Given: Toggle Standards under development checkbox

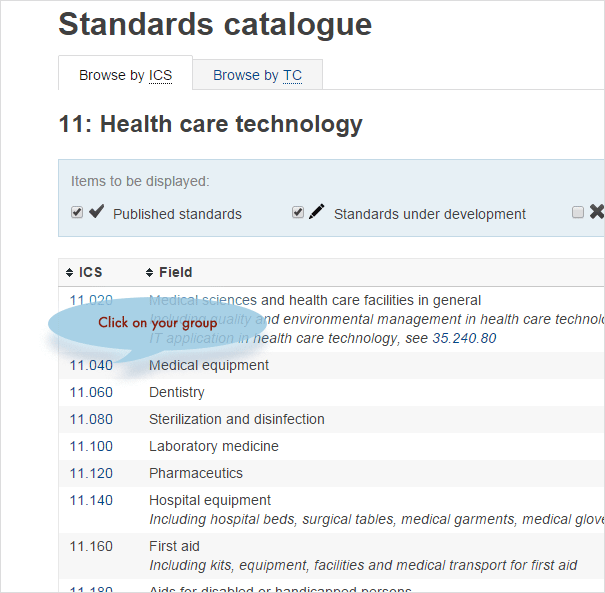Looking at the screenshot, I should [x=298, y=213].
